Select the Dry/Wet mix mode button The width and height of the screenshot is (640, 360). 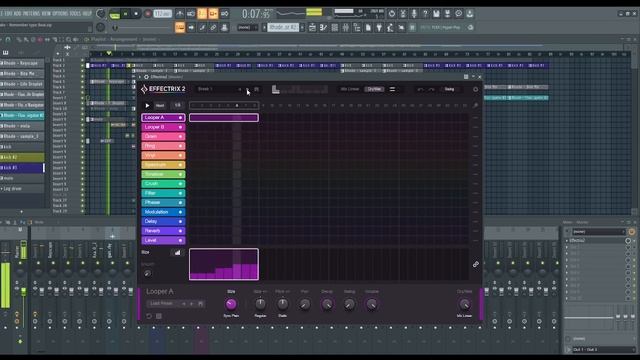(374, 89)
